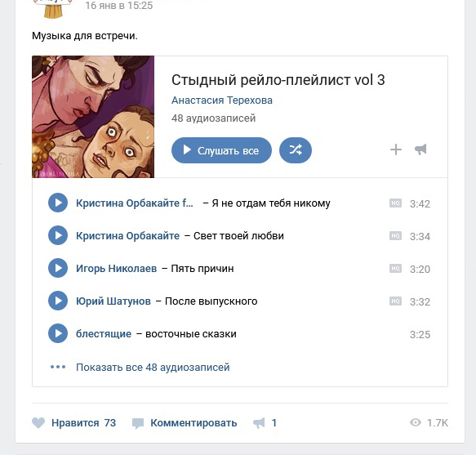Repost using megaphone icon next to 1
476x455 pixels.
pyautogui.click(x=259, y=423)
